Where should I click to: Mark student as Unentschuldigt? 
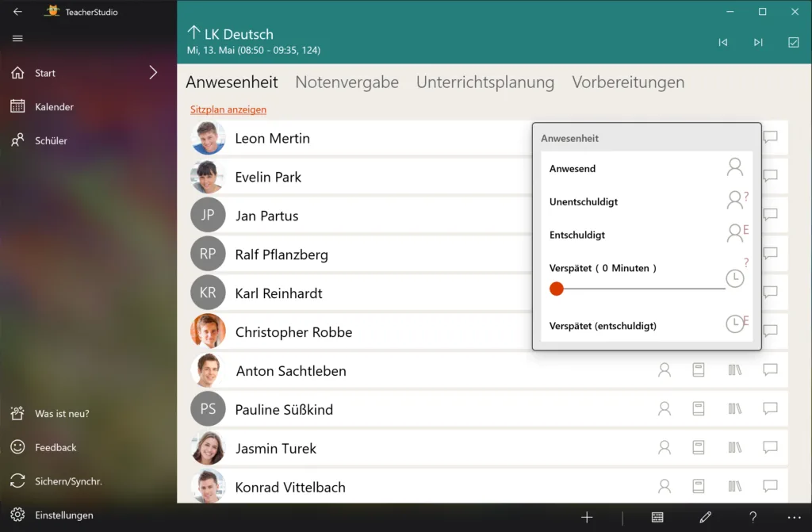click(x=646, y=201)
